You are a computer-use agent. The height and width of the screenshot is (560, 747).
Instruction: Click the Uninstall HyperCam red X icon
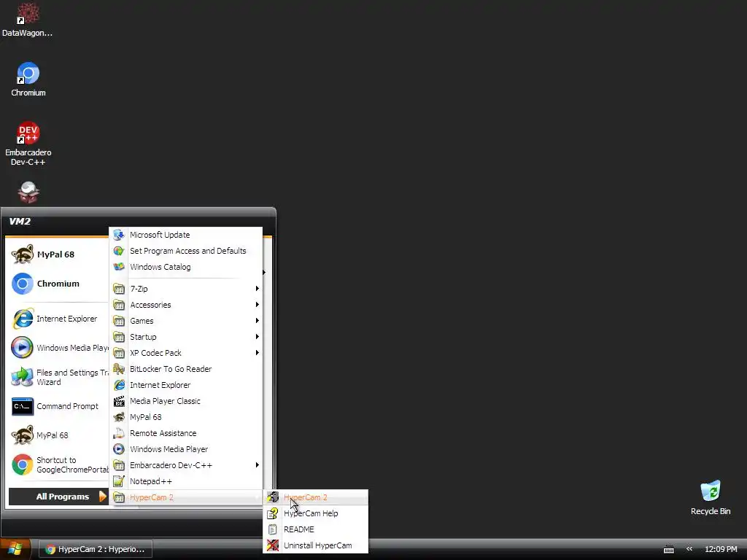pyautogui.click(x=273, y=545)
